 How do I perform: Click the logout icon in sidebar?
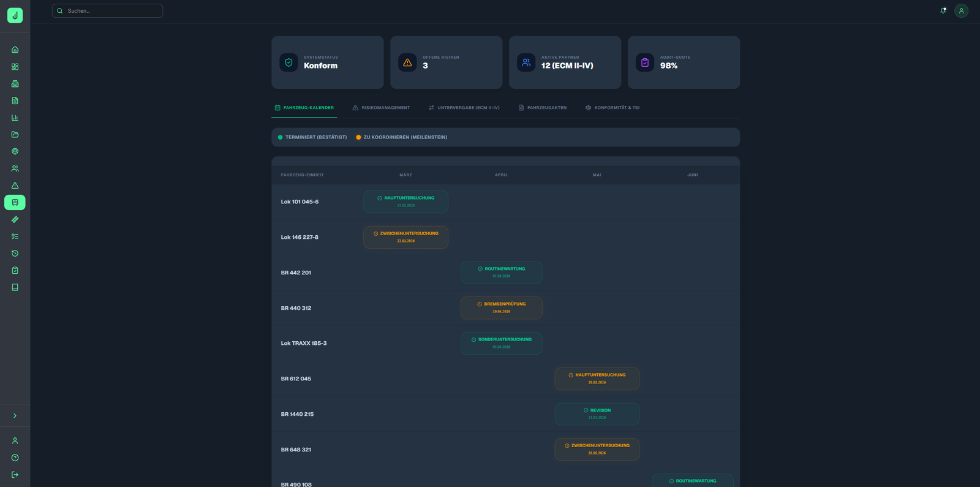(15, 475)
